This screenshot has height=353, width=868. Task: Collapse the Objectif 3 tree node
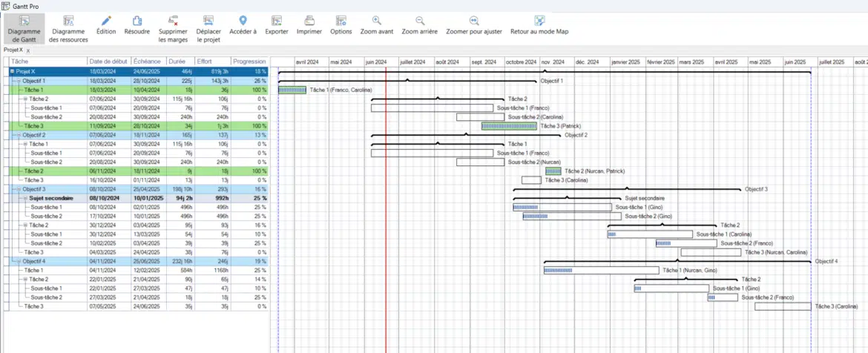19,189
